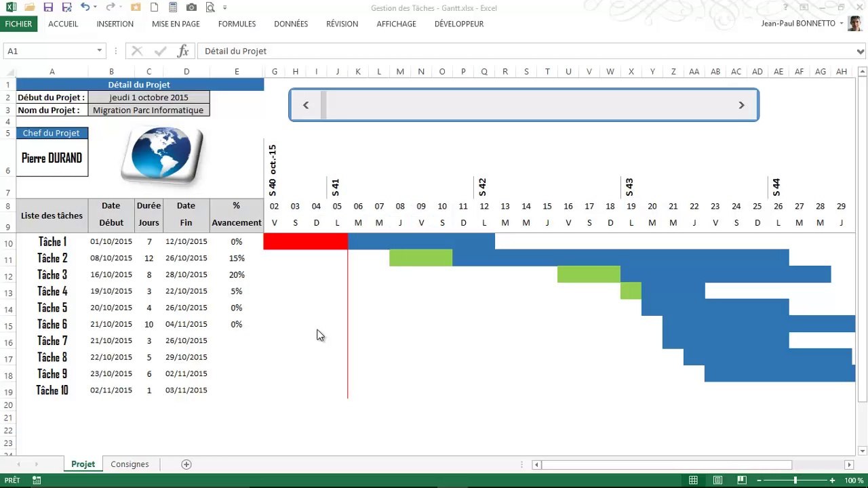The image size is (868, 488).
Task: Expand the formula bar chevron
Action: pyautogui.click(x=861, y=51)
